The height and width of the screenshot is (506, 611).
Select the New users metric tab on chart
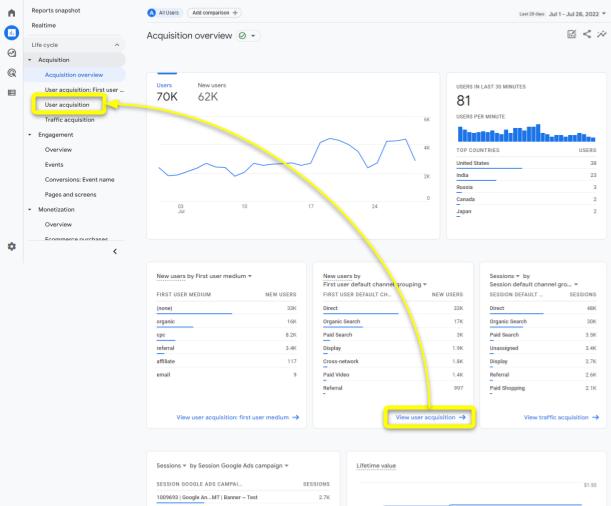click(x=212, y=92)
